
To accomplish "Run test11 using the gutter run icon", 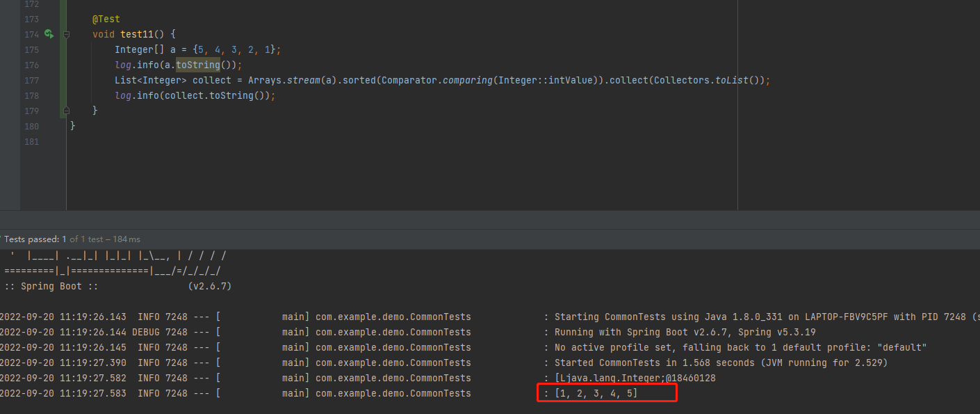I will [49, 34].
